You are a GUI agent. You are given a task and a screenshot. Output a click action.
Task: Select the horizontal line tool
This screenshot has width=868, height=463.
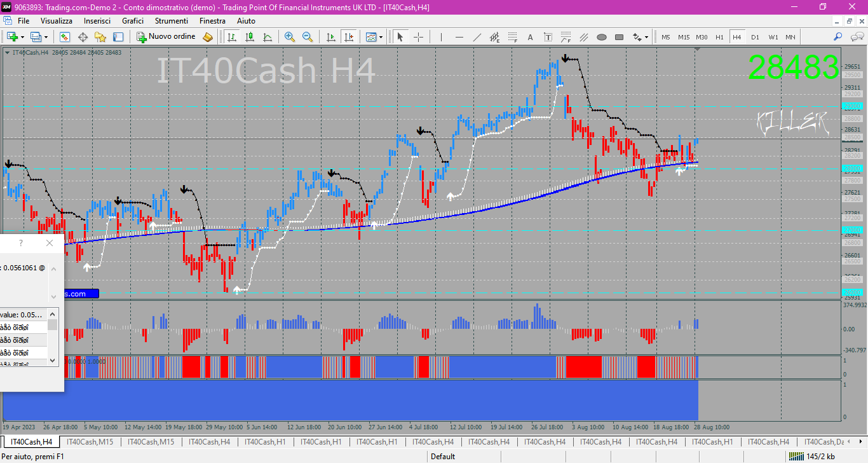tap(459, 37)
